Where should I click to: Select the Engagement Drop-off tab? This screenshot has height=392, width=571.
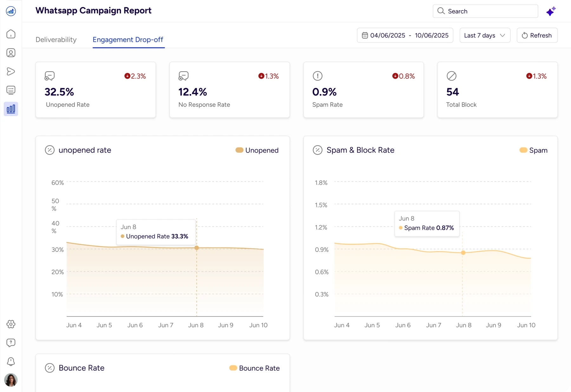coord(128,40)
